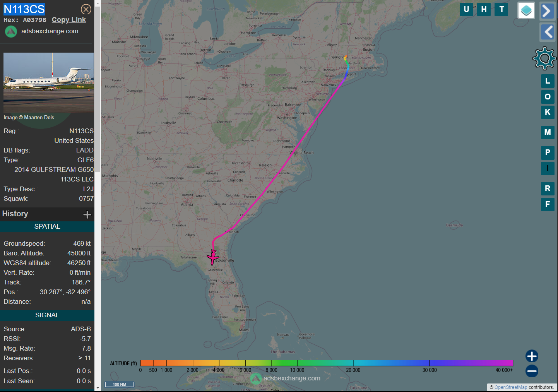
Task: Expand the History section with the plus
Action: (87, 214)
